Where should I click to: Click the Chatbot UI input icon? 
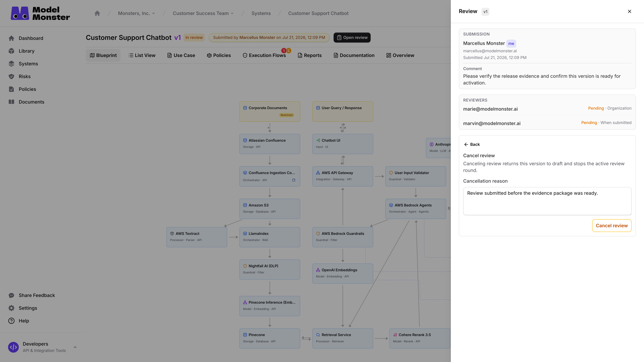click(318, 140)
